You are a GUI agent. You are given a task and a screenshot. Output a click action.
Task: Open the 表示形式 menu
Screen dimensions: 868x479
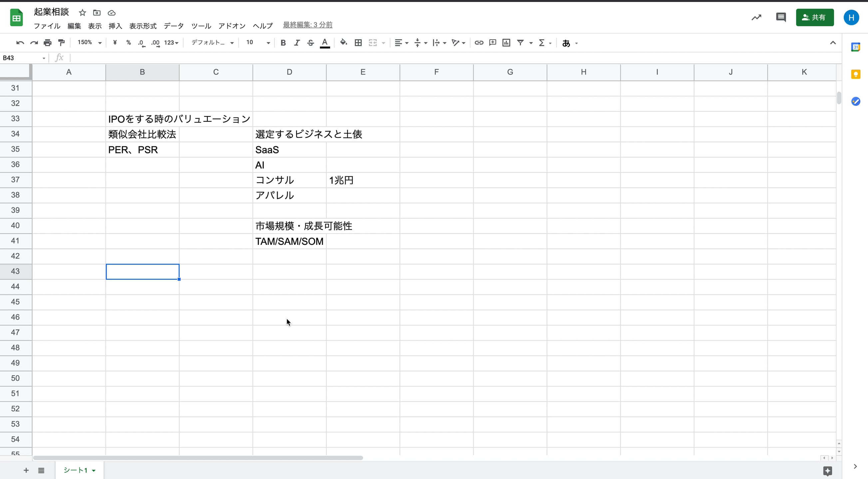143,26
